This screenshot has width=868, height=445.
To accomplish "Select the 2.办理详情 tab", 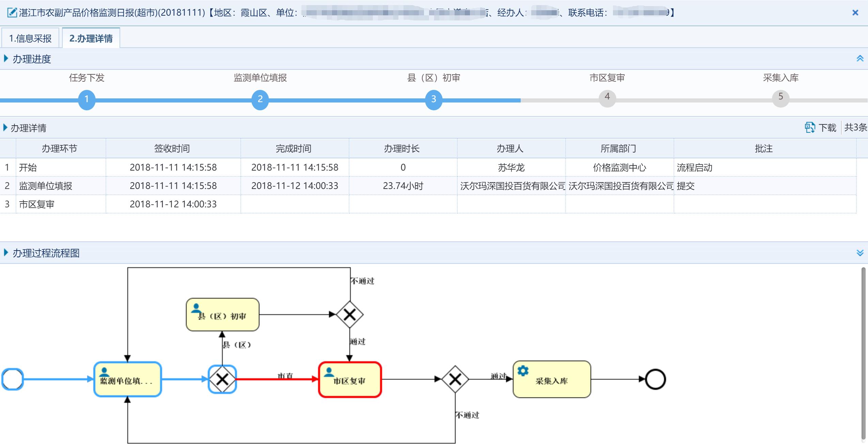I will [91, 38].
